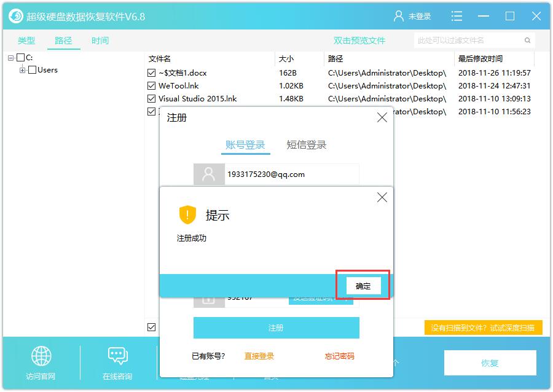Image resolution: width=553 pixels, height=392 pixels.
Task: Toggle the WeTool.lnk checkbox
Action: 152,86
